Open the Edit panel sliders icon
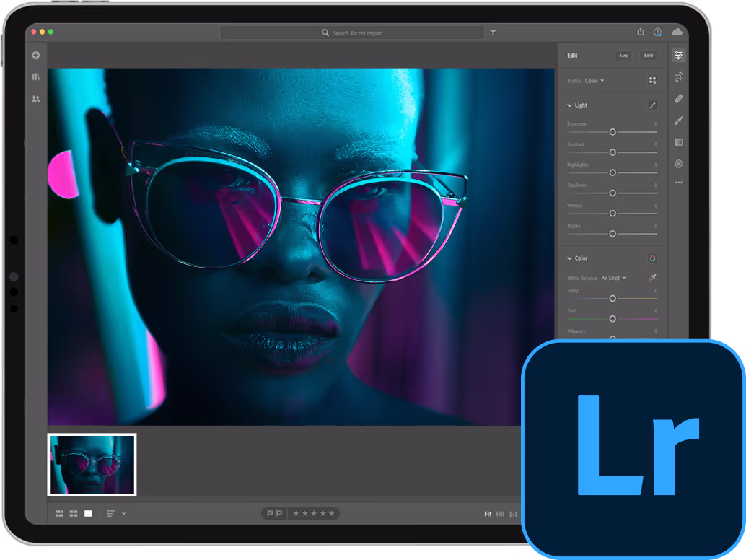Viewport: 746px width, 560px height. coord(678,55)
